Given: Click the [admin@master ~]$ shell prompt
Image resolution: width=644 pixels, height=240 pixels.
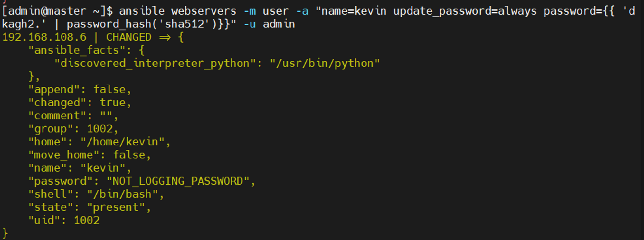Looking at the screenshot, I should click(57, 11).
